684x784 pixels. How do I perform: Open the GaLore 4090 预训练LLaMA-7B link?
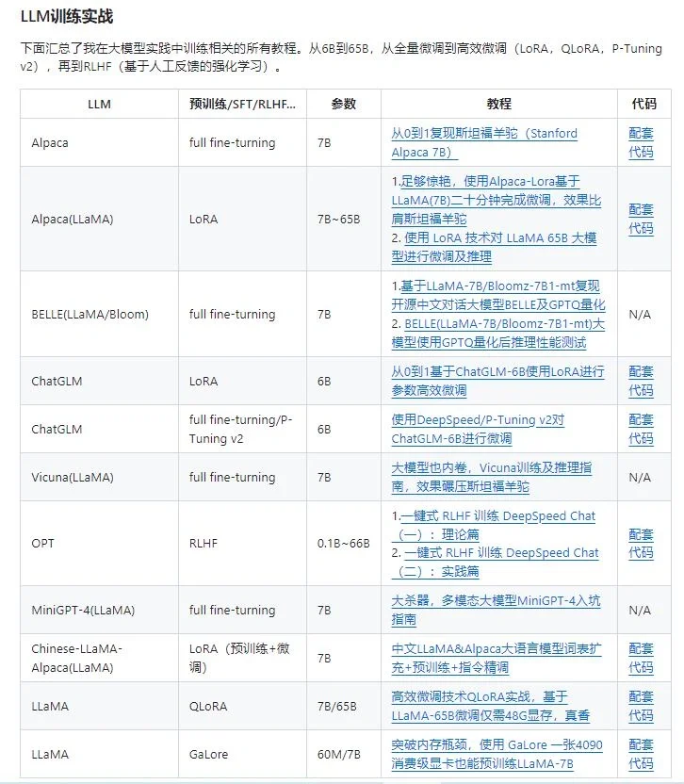[x=497, y=754]
